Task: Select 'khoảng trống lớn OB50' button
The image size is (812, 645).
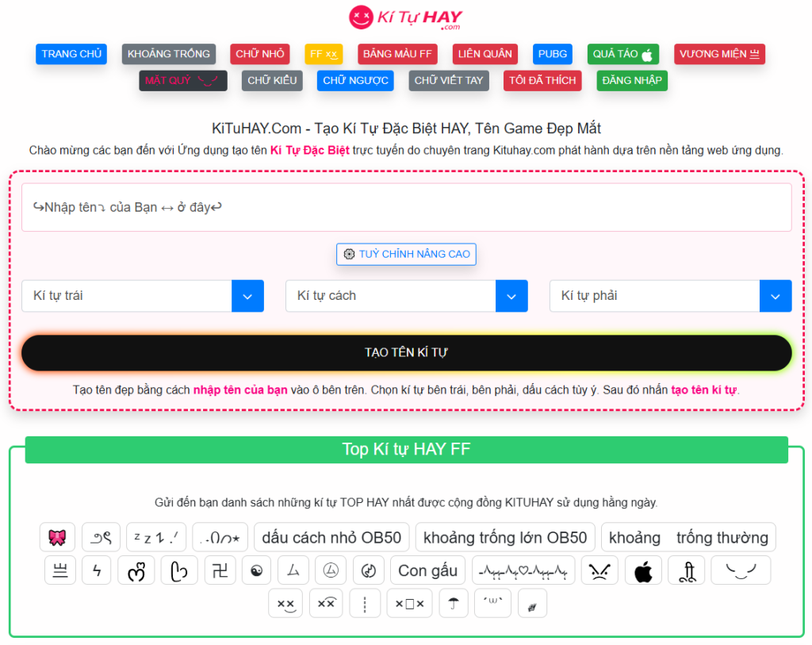Action: [x=505, y=537]
